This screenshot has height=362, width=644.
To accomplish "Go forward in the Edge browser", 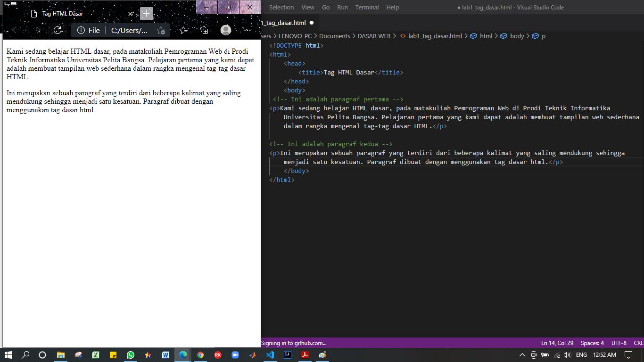I will (37, 30).
